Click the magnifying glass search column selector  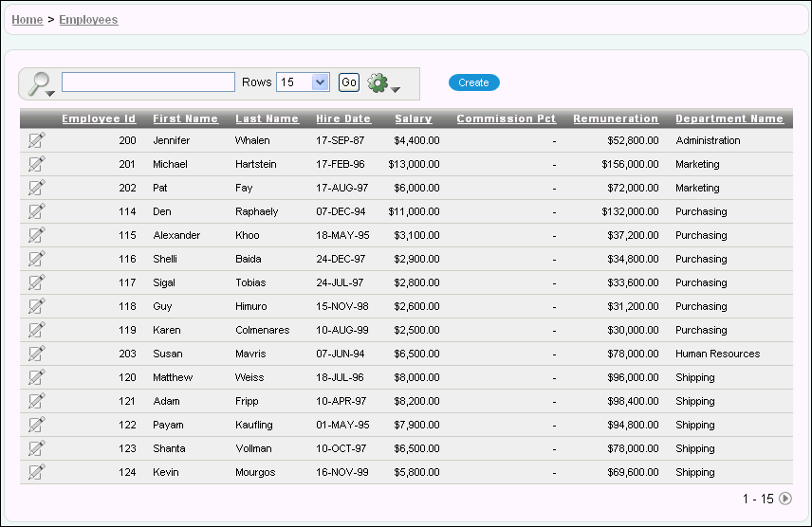pyautogui.click(x=40, y=83)
